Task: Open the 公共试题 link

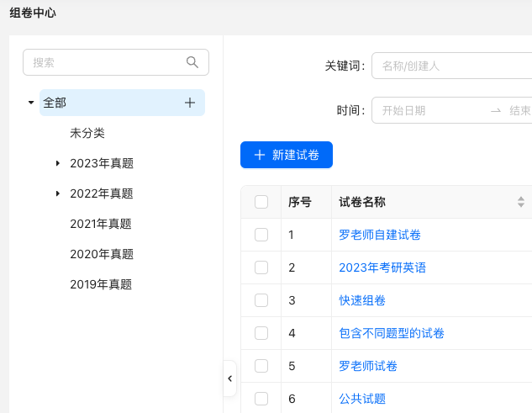Action: pyautogui.click(x=362, y=399)
